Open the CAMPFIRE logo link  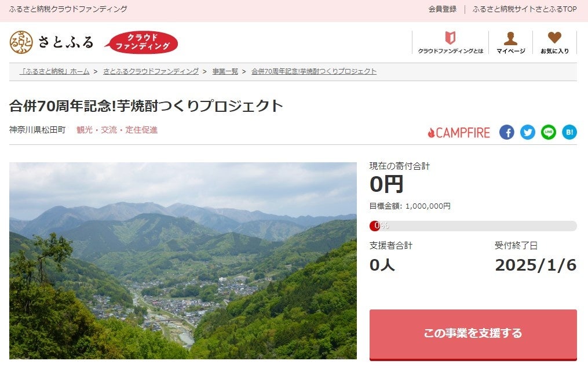(x=459, y=133)
